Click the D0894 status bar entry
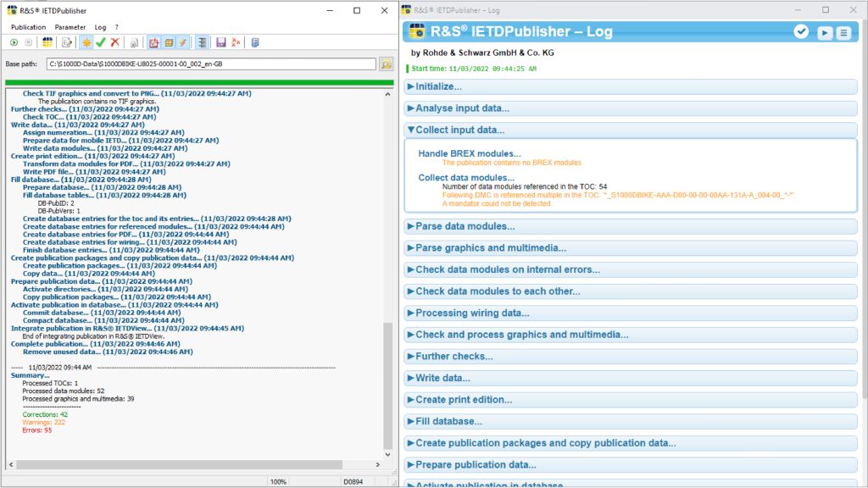Viewport: 868px width, 488px height. pyautogui.click(x=353, y=482)
